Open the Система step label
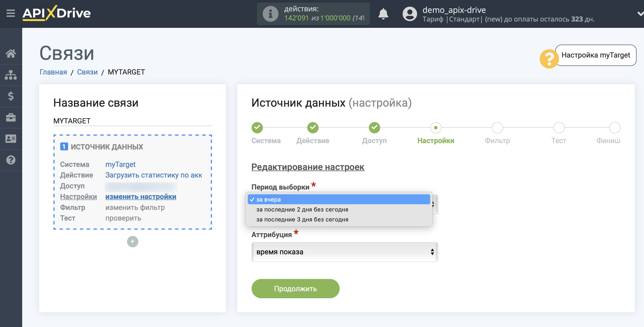Viewport: 644px width, 327px height. pos(266,141)
